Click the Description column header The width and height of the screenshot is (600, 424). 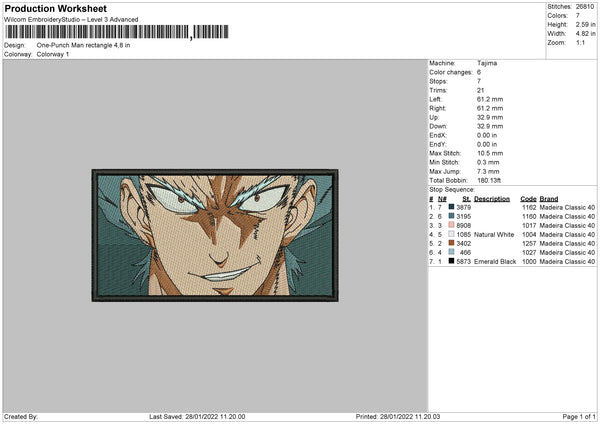point(492,198)
